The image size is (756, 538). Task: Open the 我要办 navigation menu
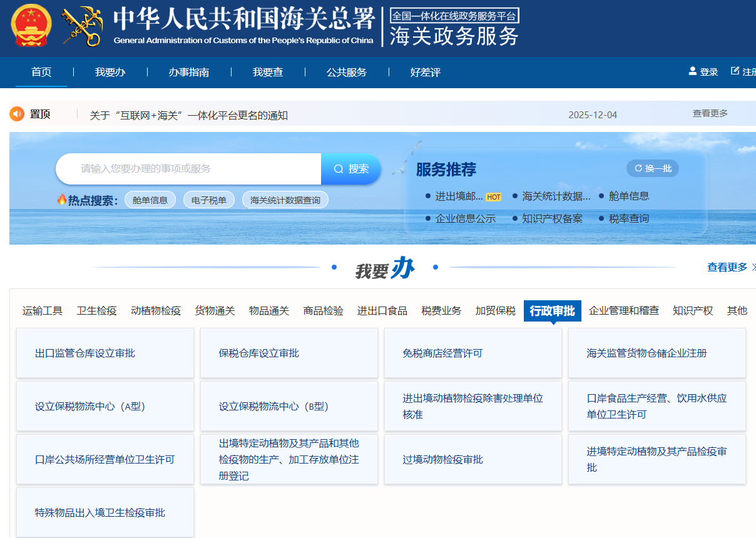pyautogui.click(x=110, y=73)
